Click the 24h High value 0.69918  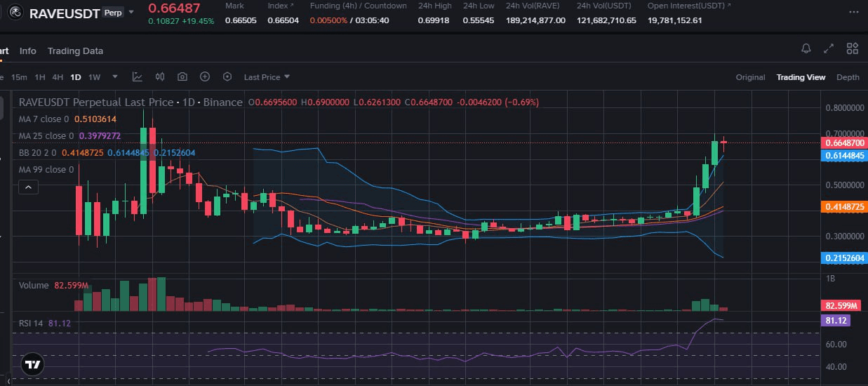(434, 20)
